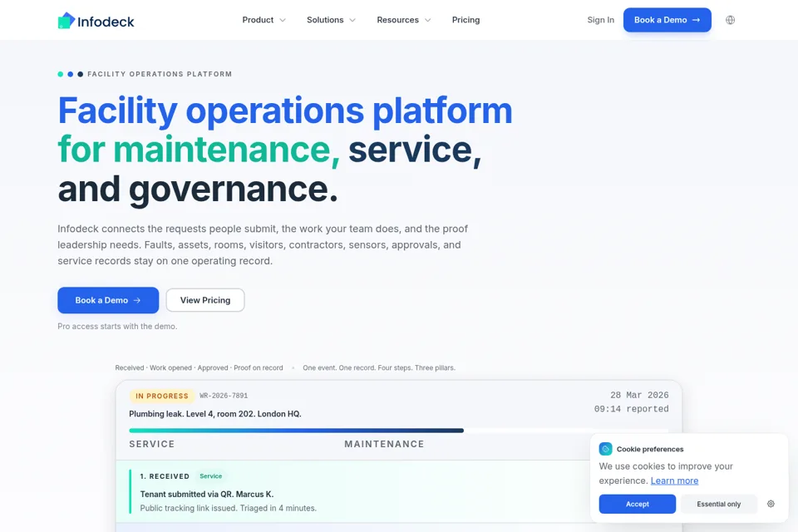Viewport: 798px width, 532px height.
Task: Click '09:14 reported' time text
Action: click(x=631, y=409)
